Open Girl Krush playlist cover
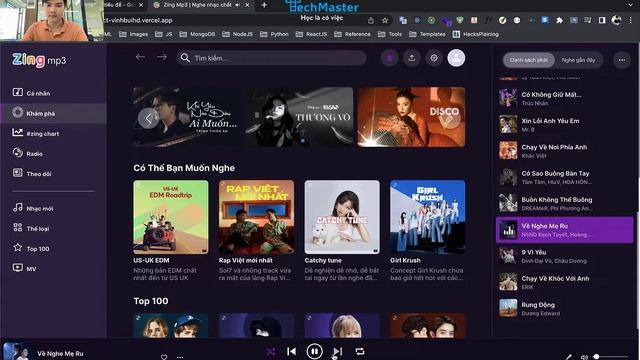Screen dimensions: 640x360 coord(428,217)
